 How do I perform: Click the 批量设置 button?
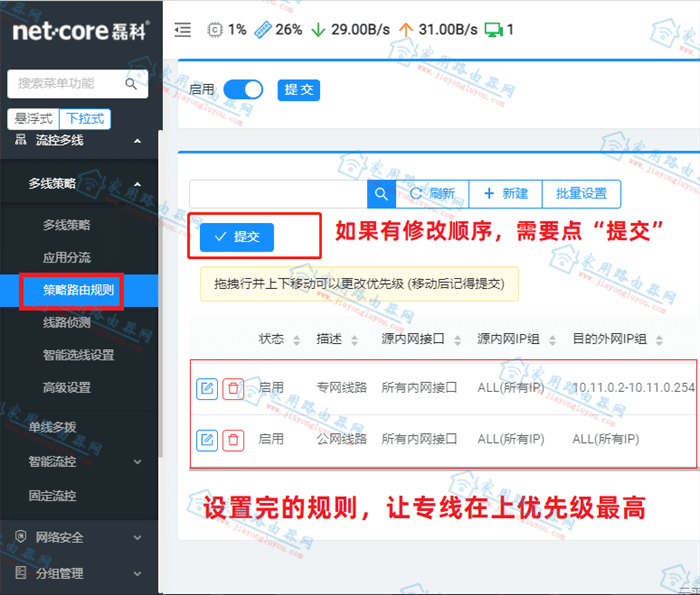coord(581,194)
